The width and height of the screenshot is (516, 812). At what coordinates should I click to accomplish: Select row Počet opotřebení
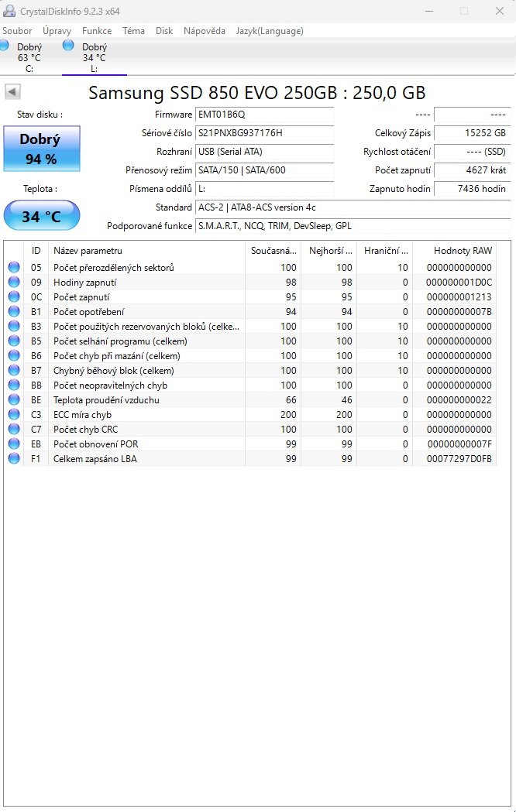click(x=250, y=311)
